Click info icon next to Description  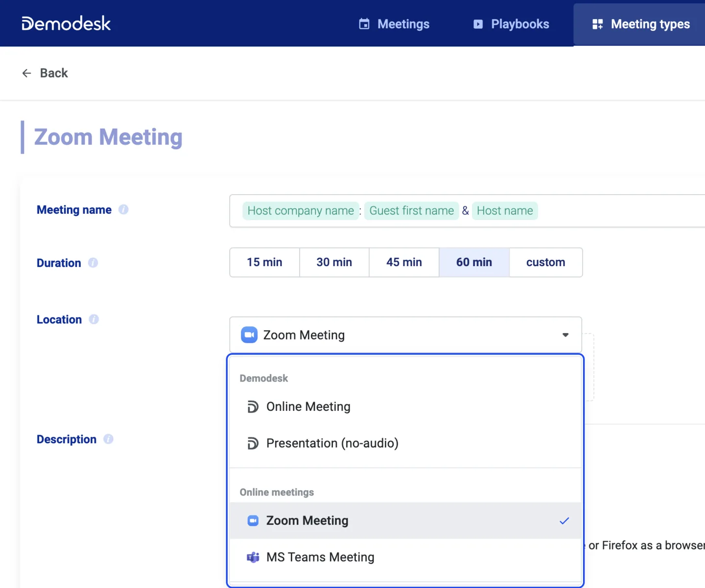point(109,439)
